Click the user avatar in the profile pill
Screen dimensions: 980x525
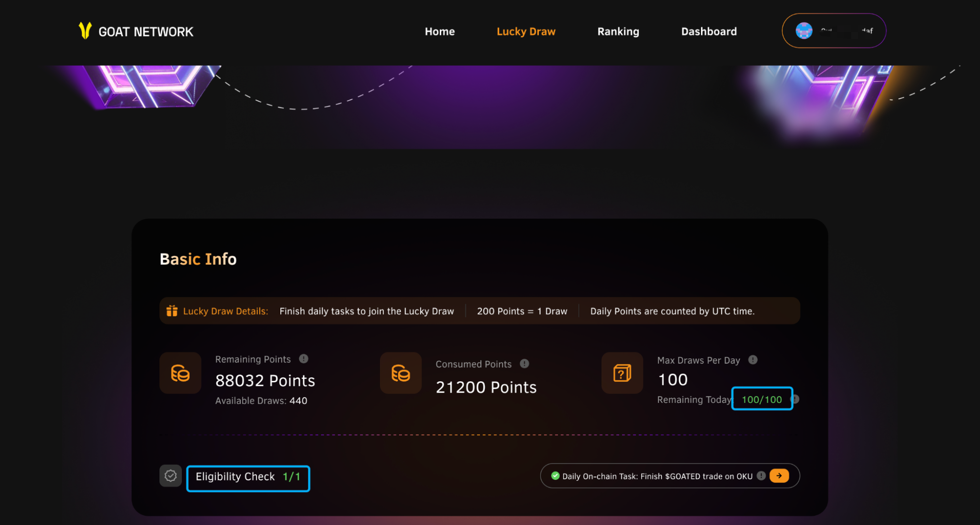click(803, 30)
